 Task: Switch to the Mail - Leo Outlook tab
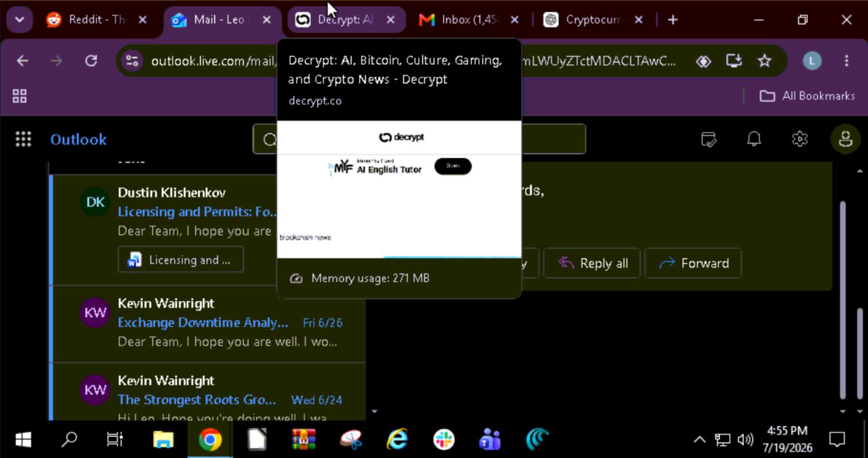click(222, 20)
